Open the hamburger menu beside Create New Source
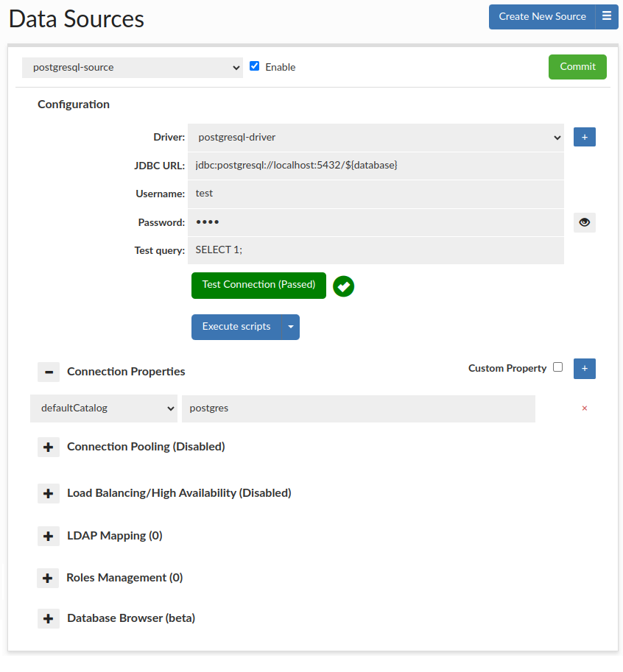The image size is (623, 672). click(x=607, y=16)
